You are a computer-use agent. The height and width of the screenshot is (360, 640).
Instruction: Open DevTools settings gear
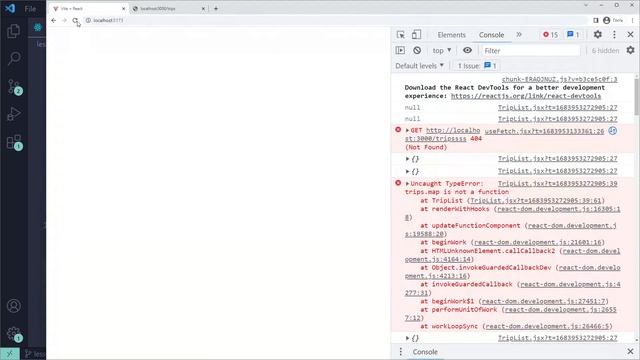598,35
